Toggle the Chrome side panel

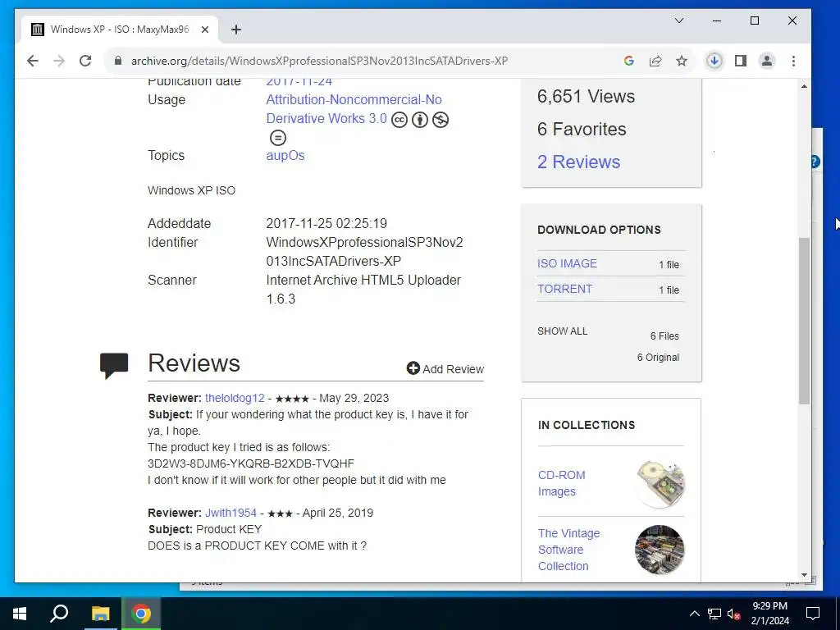(x=741, y=61)
